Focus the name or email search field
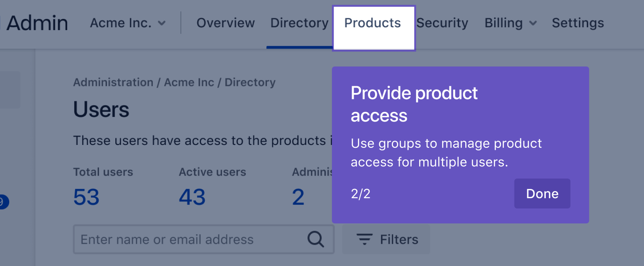Image resolution: width=644 pixels, height=266 pixels. coord(204,239)
